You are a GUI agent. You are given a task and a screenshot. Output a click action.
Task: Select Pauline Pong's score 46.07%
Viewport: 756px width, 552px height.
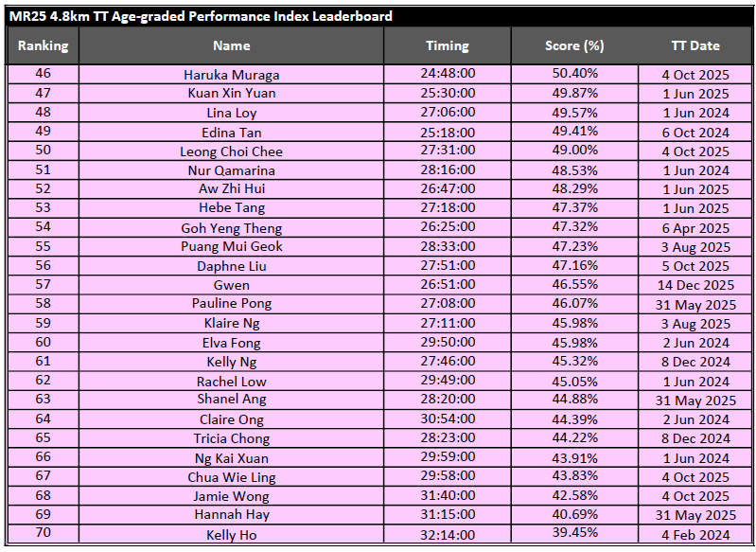coord(574,304)
